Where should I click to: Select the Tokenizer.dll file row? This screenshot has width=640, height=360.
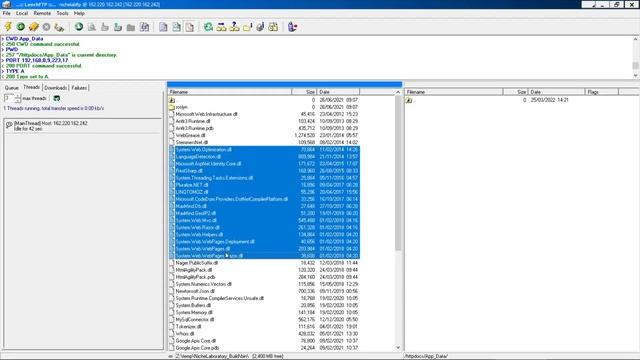coord(264,327)
